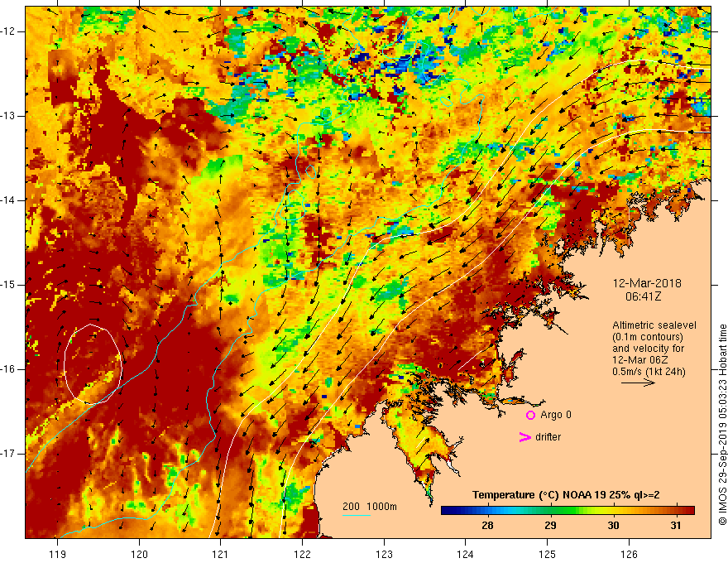Click the IMOS copyright timestamp text
This screenshot has height=563, width=728.
722,425
